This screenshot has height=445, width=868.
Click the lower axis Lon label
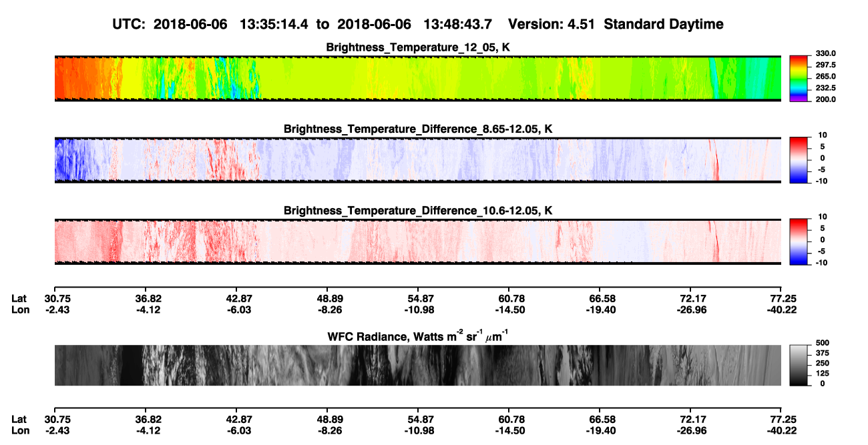[20, 430]
